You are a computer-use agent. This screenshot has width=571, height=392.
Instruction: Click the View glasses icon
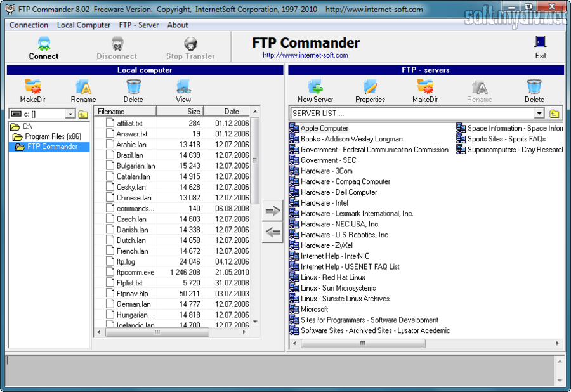coord(183,87)
